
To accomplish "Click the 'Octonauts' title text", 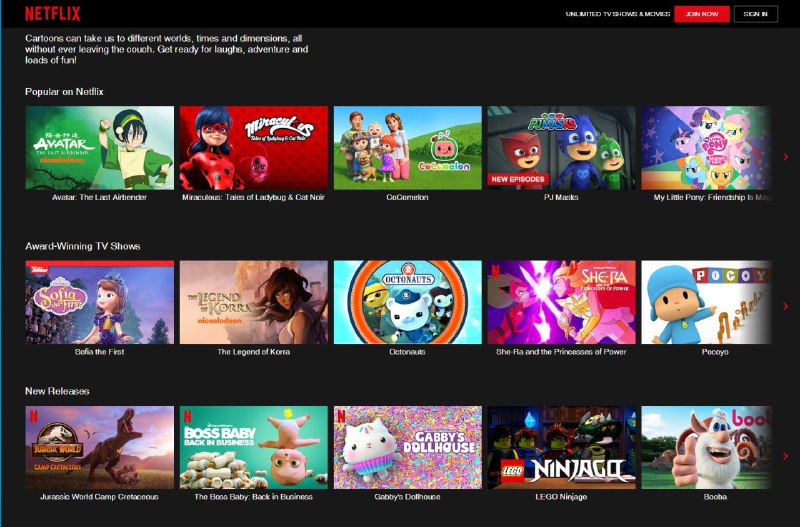I will pyautogui.click(x=407, y=352).
